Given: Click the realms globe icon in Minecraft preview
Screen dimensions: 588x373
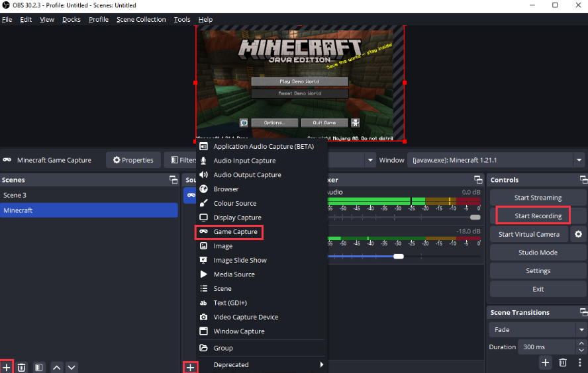Looking at the screenshot, I should pyautogui.click(x=244, y=123).
